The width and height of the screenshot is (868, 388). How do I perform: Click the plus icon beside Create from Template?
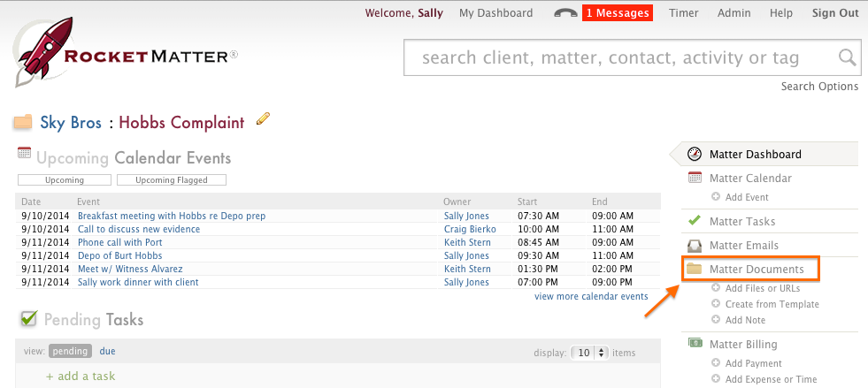716,304
